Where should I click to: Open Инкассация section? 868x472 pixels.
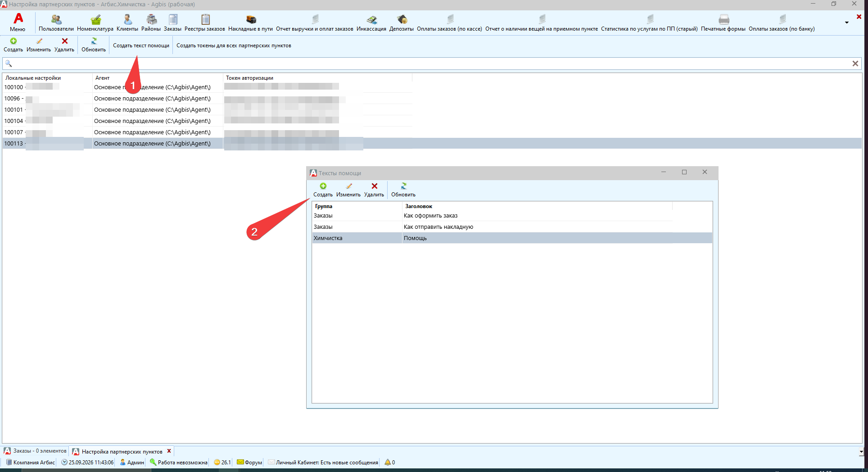[371, 22]
